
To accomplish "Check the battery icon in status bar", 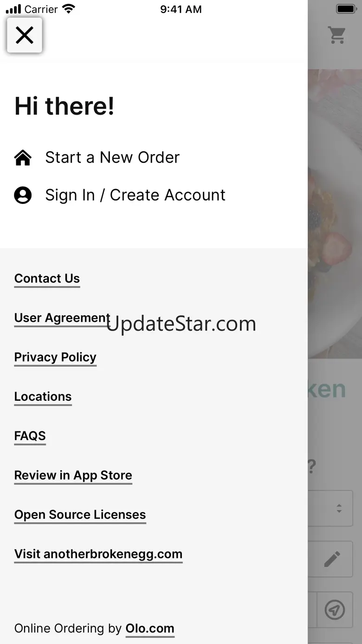I will [x=346, y=9].
